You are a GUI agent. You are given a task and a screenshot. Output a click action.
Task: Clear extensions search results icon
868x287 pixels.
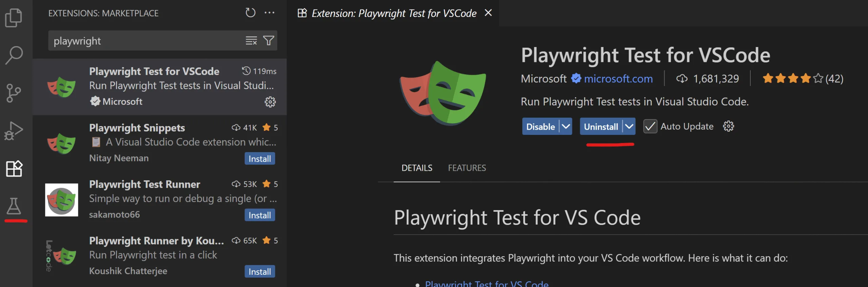(251, 41)
